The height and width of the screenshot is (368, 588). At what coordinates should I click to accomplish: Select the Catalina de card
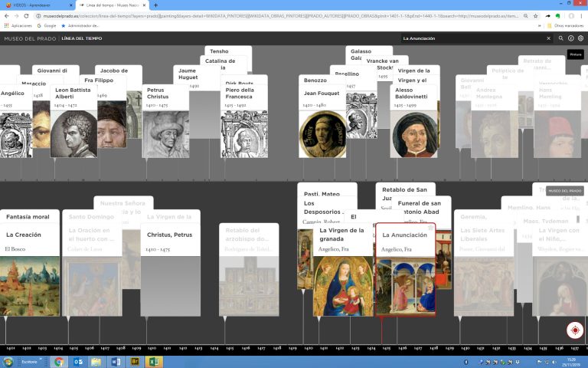[224, 61]
